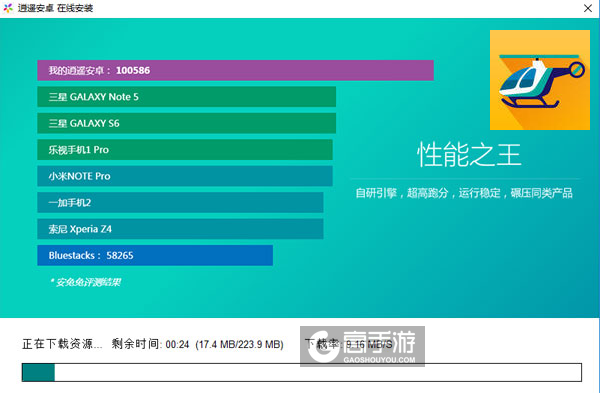Click the 正在下载资源... status text
The height and width of the screenshot is (393, 600).
pyautogui.click(x=62, y=344)
